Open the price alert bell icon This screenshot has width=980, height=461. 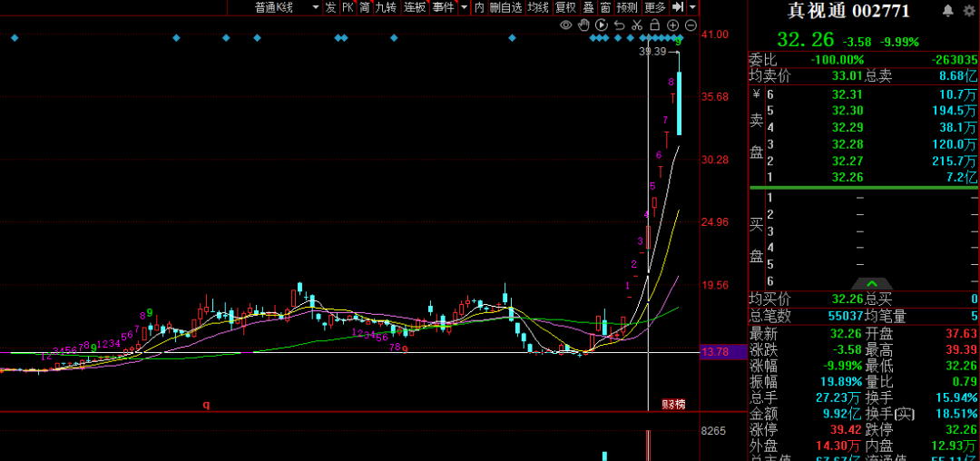(x=948, y=11)
